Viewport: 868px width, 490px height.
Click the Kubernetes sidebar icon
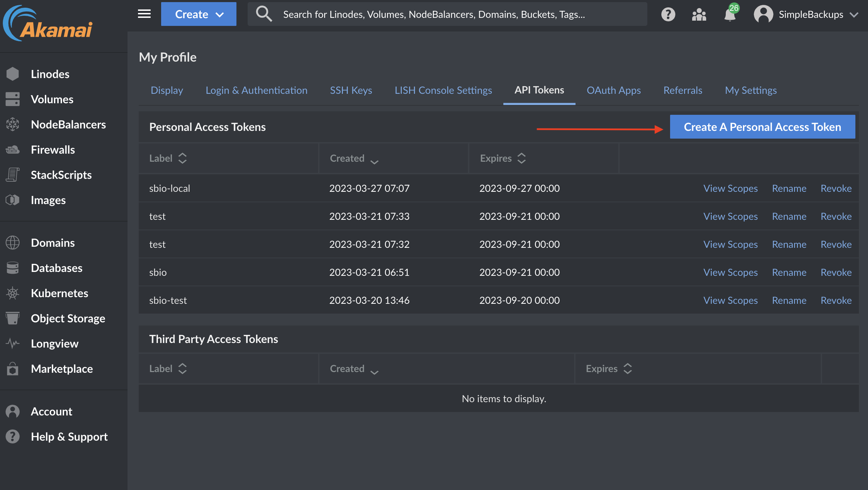click(x=13, y=293)
